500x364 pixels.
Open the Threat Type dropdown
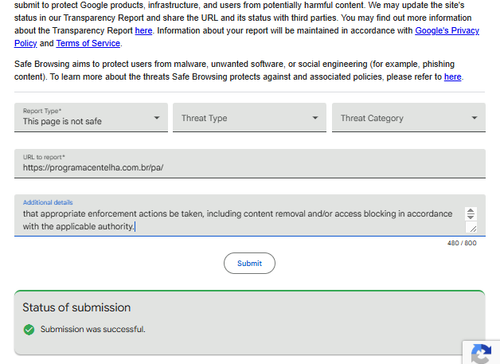[x=249, y=117]
